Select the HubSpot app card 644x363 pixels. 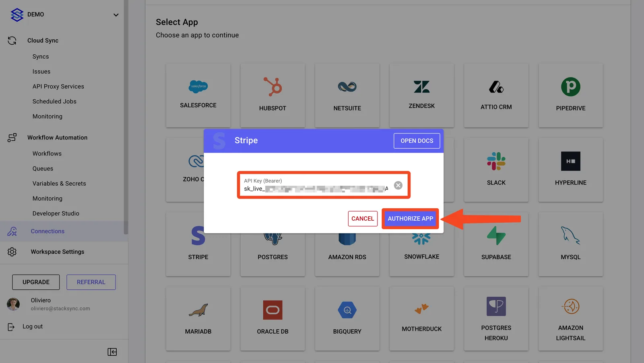pyautogui.click(x=272, y=95)
